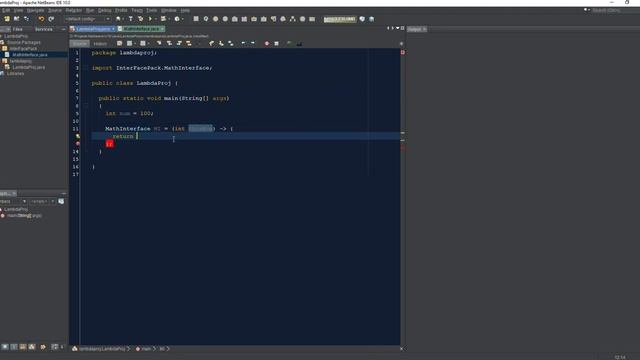The image size is (640, 360).
Task: Click the Clean and Build Project icon
Action: 140,19
